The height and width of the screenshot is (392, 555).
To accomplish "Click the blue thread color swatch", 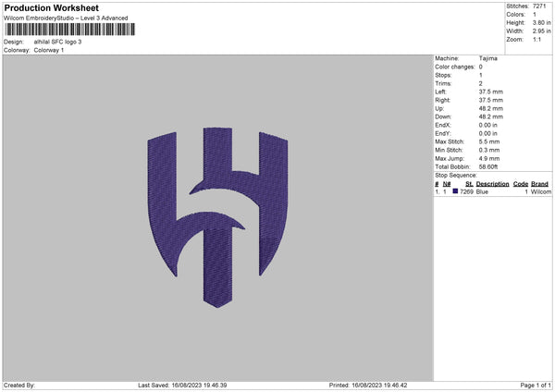I will click(455, 191).
